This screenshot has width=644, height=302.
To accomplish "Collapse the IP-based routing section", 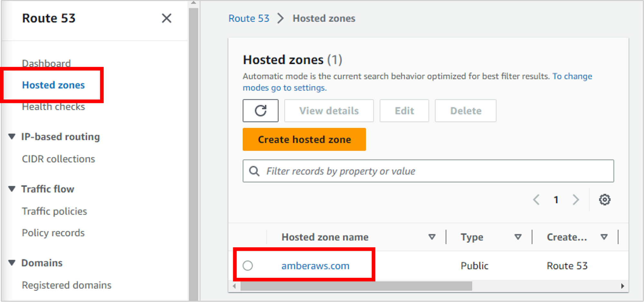I will pyautogui.click(x=12, y=137).
